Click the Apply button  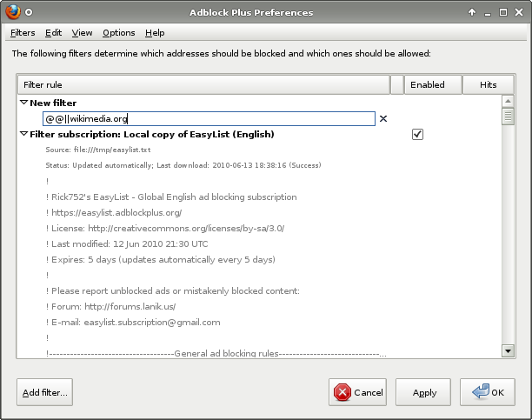click(423, 392)
